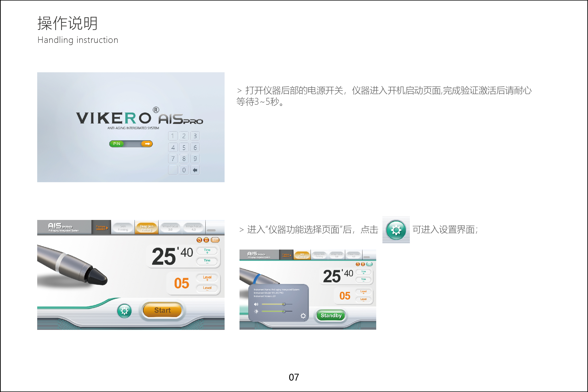Click the Time + stepper

coord(207,251)
